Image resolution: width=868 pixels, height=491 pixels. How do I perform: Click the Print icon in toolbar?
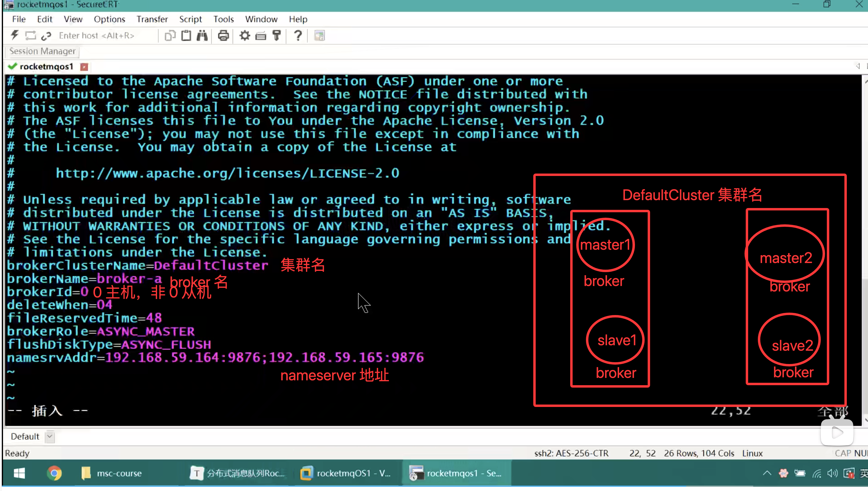click(223, 35)
